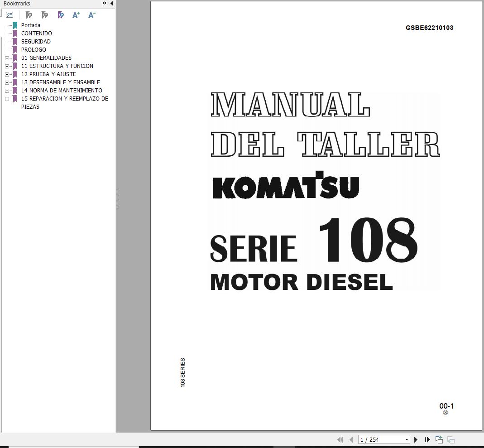Viewport: 484px width, 448px height.
Task: Click the previous view icon
Action: pyautogui.click(x=439, y=439)
